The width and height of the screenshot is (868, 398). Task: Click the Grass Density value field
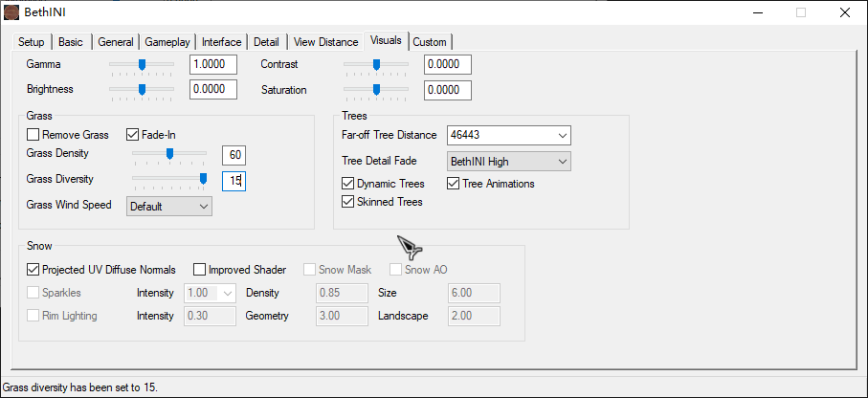[234, 155]
